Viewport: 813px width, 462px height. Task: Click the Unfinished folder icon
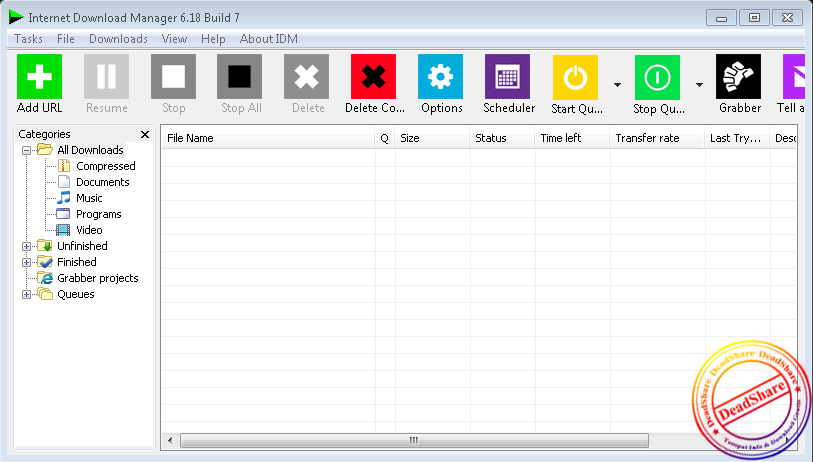(45, 246)
